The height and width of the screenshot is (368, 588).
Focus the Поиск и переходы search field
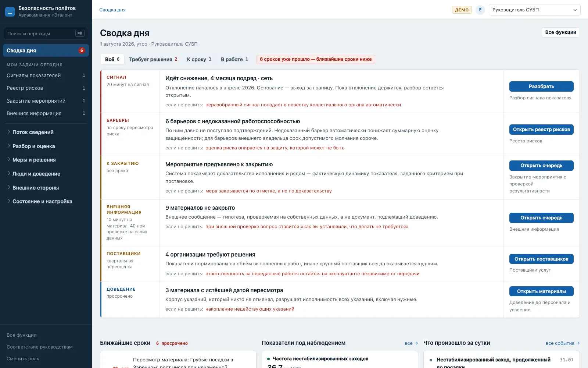(x=46, y=33)
